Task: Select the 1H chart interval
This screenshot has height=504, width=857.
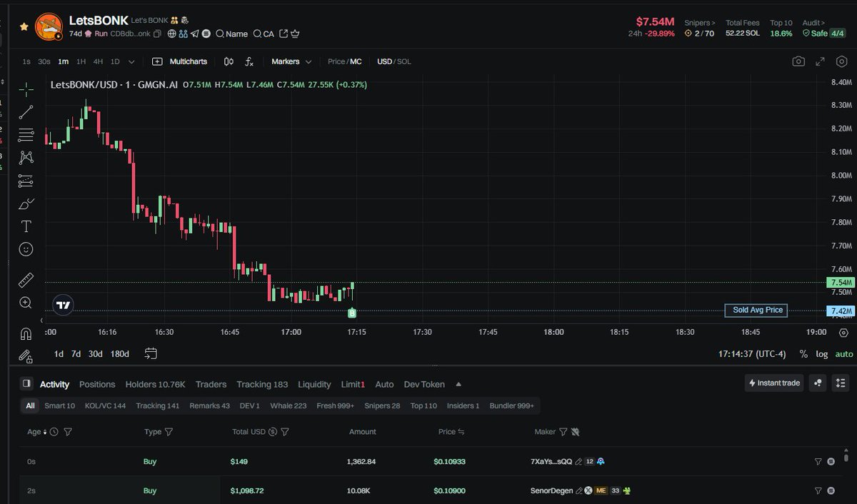Action: 81,61
